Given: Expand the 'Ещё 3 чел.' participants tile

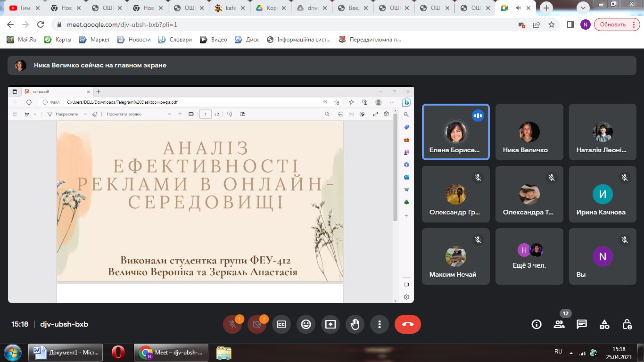Looking at the screenshot, I should (529, 256).
